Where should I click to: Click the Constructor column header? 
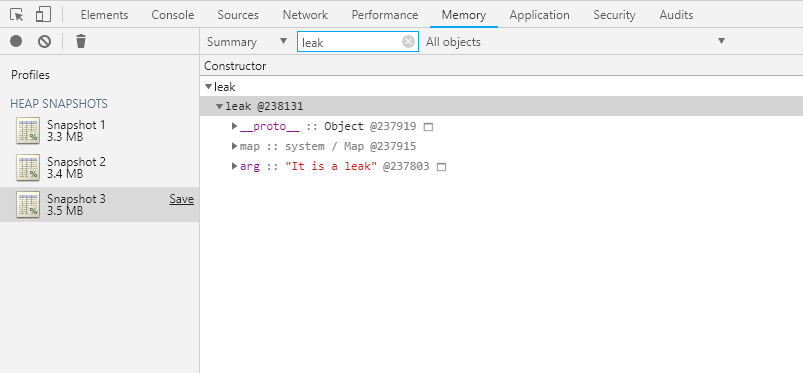pos(235,66)
